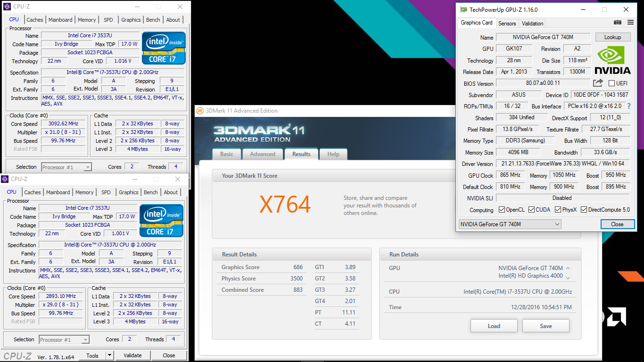Open the Help tab in 3DMark 11

(x=333, y=154)
